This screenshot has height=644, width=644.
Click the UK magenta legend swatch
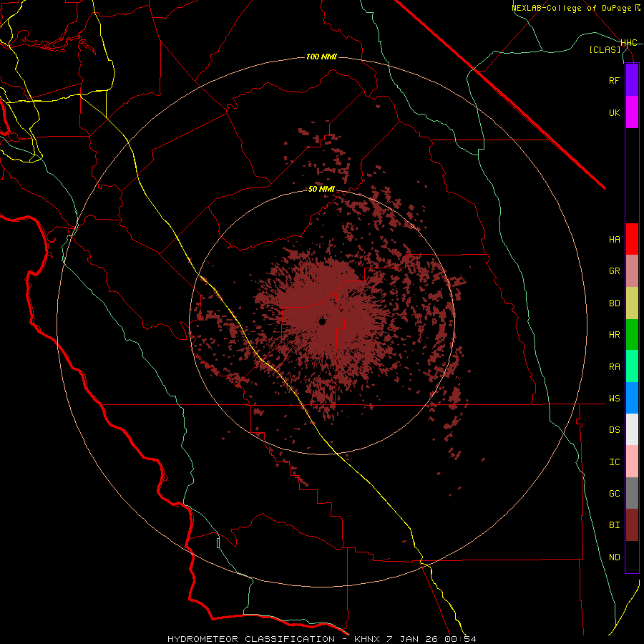[x=632, y=112]
